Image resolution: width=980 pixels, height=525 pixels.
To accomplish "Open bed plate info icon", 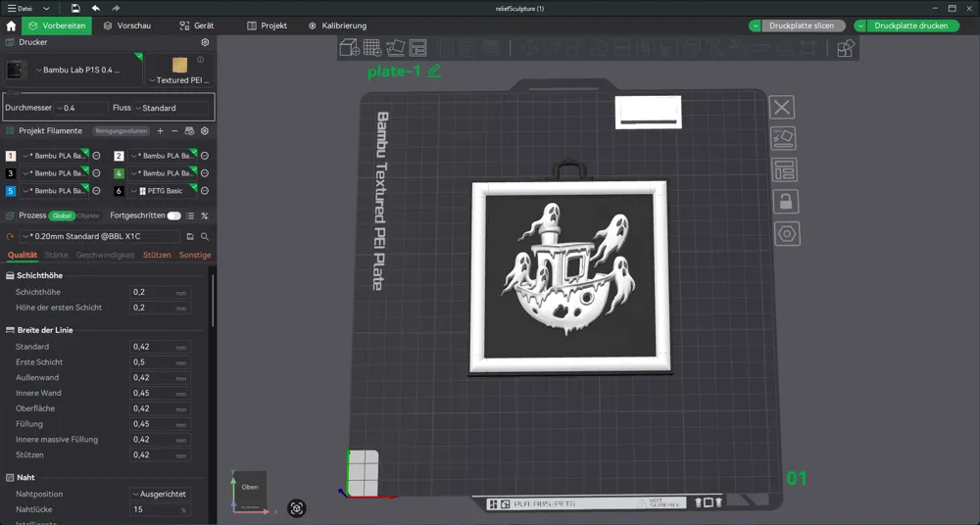I will pyautogui.click(x=201, y=60).
